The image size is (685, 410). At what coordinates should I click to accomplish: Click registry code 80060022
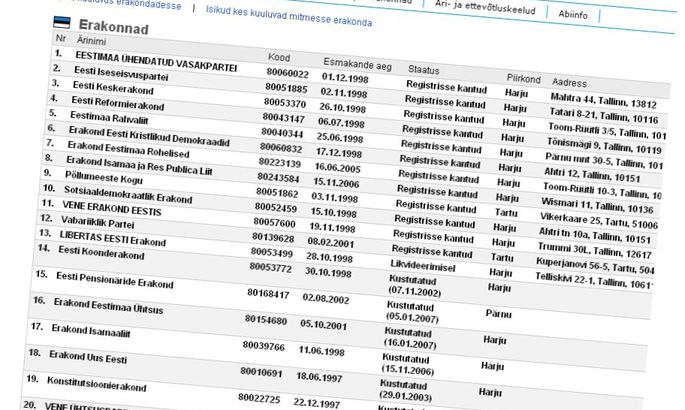[287, 73]
